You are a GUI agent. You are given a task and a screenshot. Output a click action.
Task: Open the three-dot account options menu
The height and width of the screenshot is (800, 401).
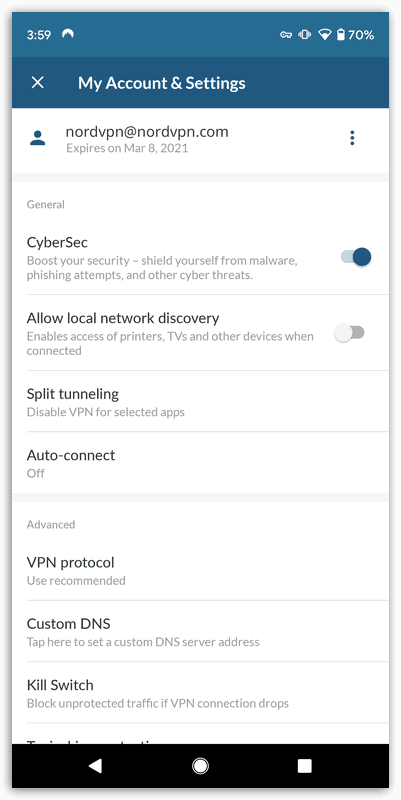[352, 138]
